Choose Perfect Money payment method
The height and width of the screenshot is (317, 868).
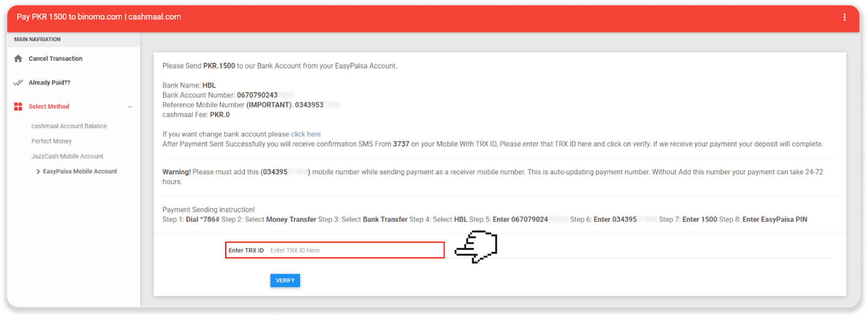coord(52,141)
